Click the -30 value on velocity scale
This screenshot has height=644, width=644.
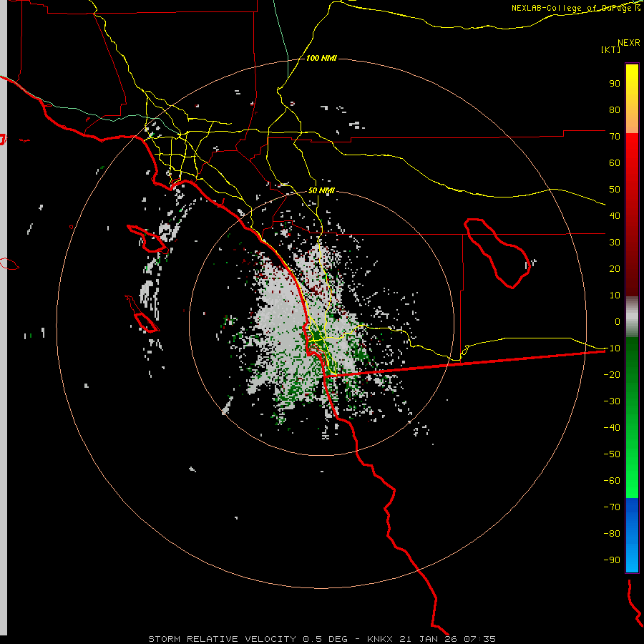[x=612, y=401]
